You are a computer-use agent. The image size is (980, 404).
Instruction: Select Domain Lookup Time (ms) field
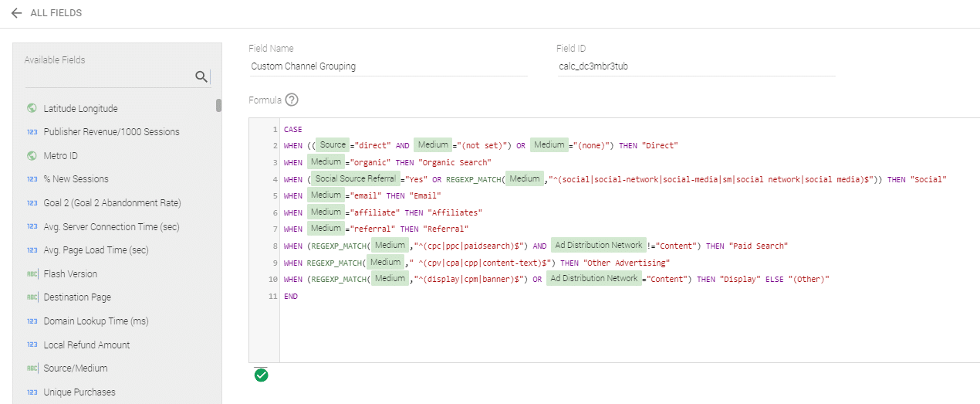pos(96,321)
